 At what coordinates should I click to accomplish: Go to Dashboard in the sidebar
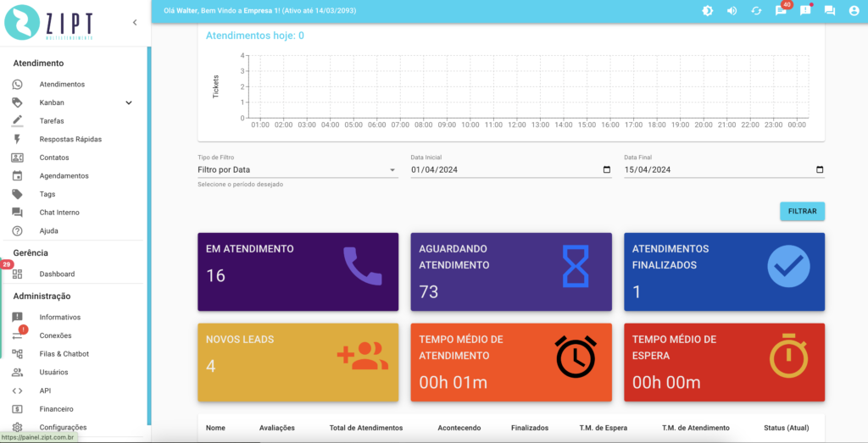point(57,274)
